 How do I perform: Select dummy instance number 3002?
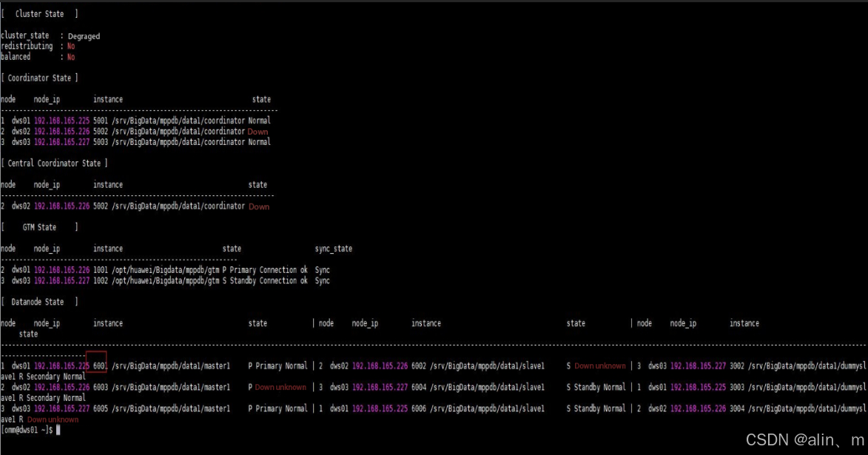click(x=737, y=366)
